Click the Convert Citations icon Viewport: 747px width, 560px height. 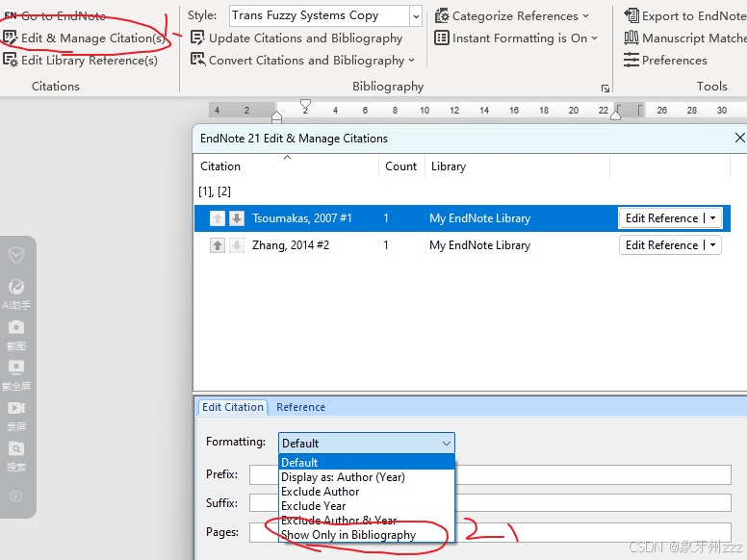197,60
